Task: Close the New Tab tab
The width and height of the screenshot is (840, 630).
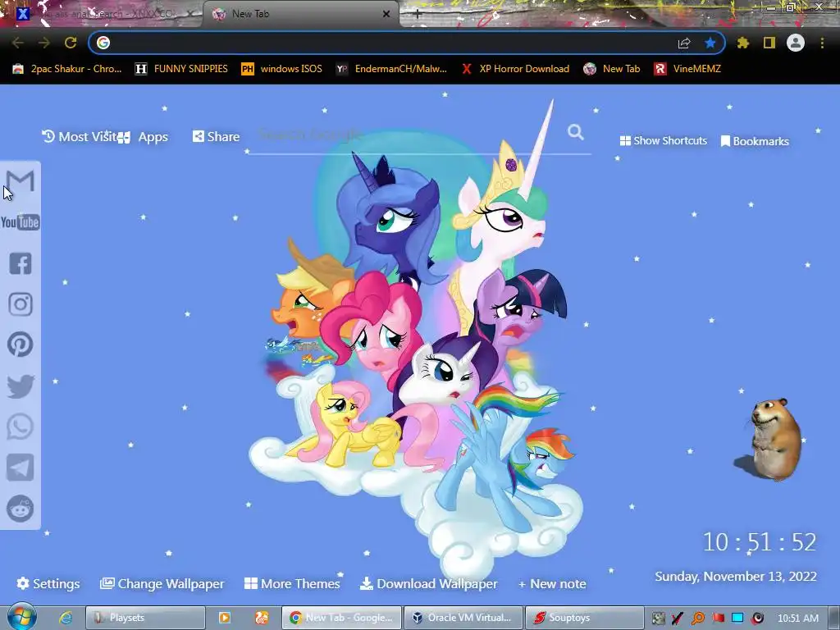Action: point(386,14)
